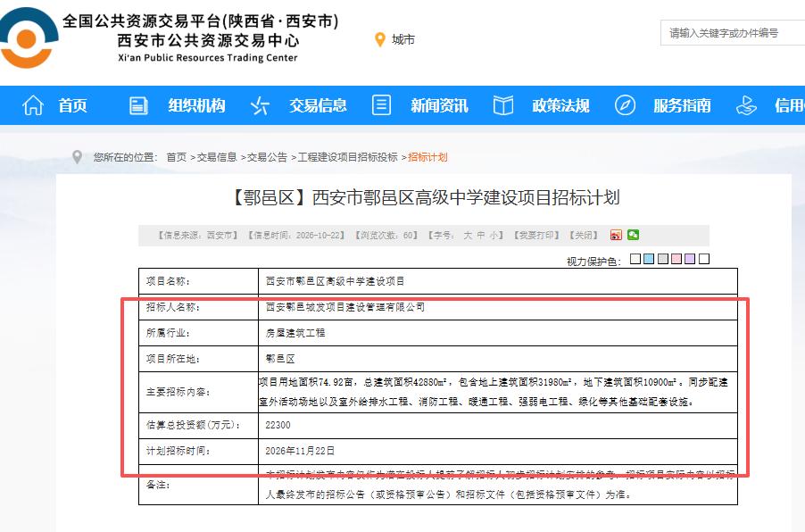Click the orange 招标计划 breadcrumb link
Screen dimensions: 805x532
pos(427,157)
